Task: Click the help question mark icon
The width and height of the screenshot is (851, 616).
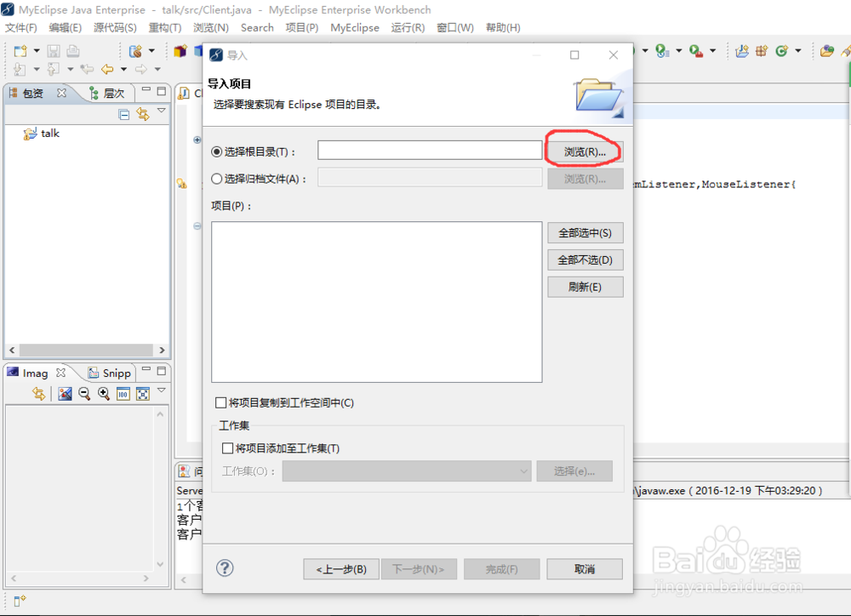Action: point(225,568)
